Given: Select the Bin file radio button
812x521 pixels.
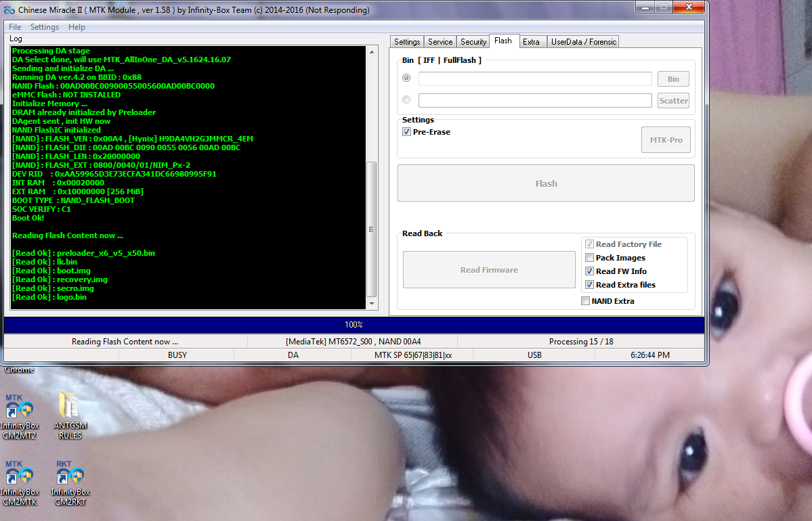Looking at the screenshot, I should pyautogui.click(x=406, y=78).
